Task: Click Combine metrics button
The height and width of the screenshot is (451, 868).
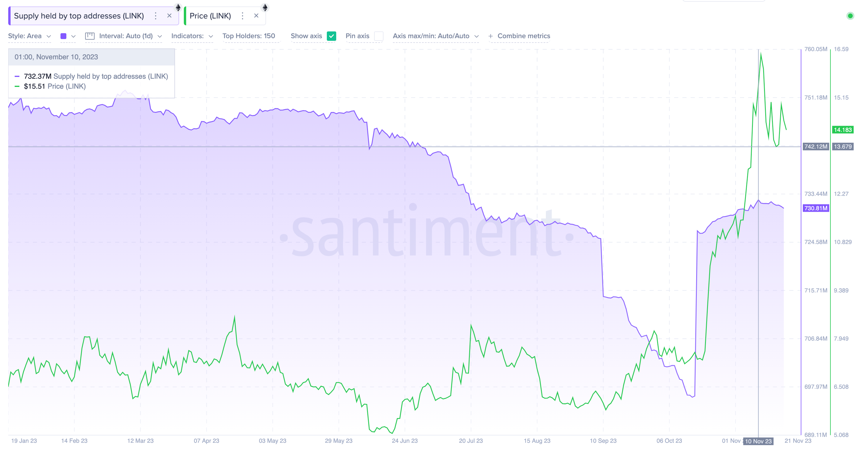Action: 523,36
